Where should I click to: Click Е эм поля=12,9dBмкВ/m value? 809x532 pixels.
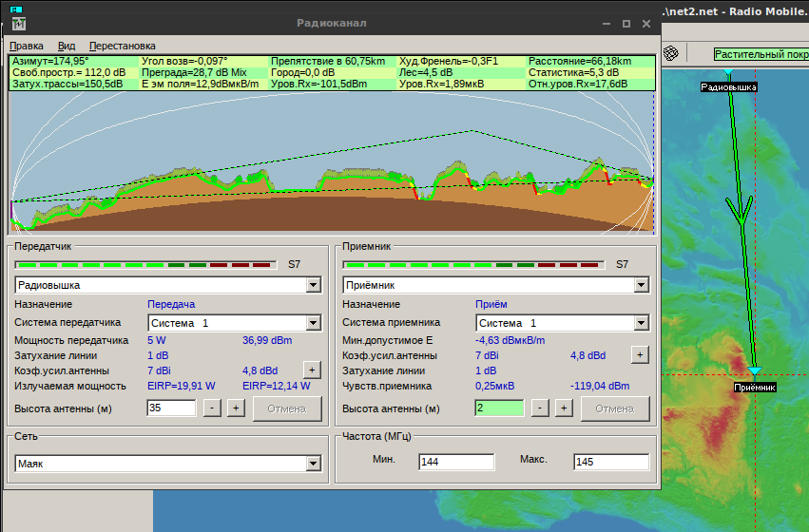pyautogui.click(x=201, y=84)
